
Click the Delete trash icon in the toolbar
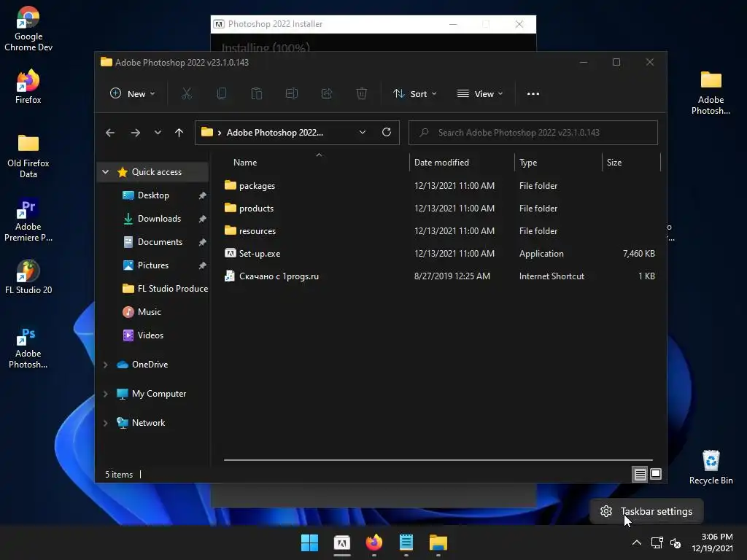tap(362, 94)
